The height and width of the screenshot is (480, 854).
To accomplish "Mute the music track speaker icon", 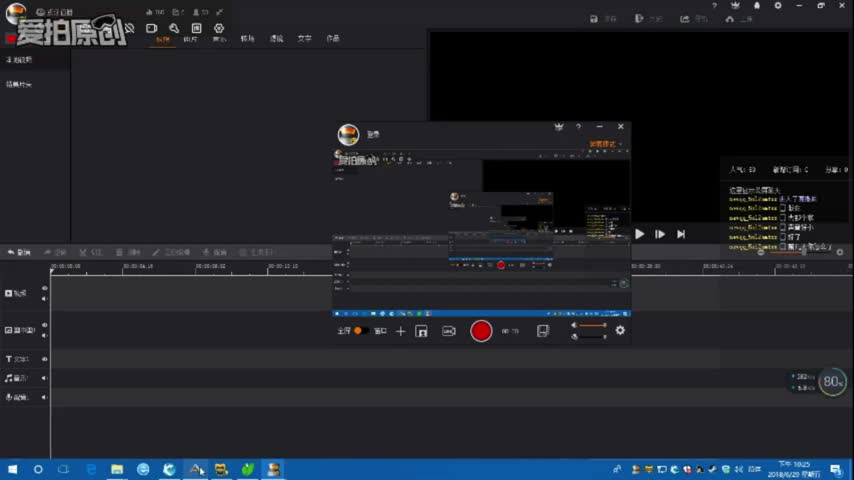I will [44, 378].
